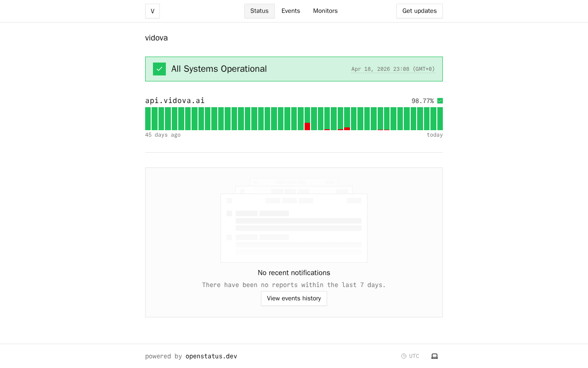The image size is (588, 368).
Task: Open the openstatus.dev link
Action: (x=211, y=356)
